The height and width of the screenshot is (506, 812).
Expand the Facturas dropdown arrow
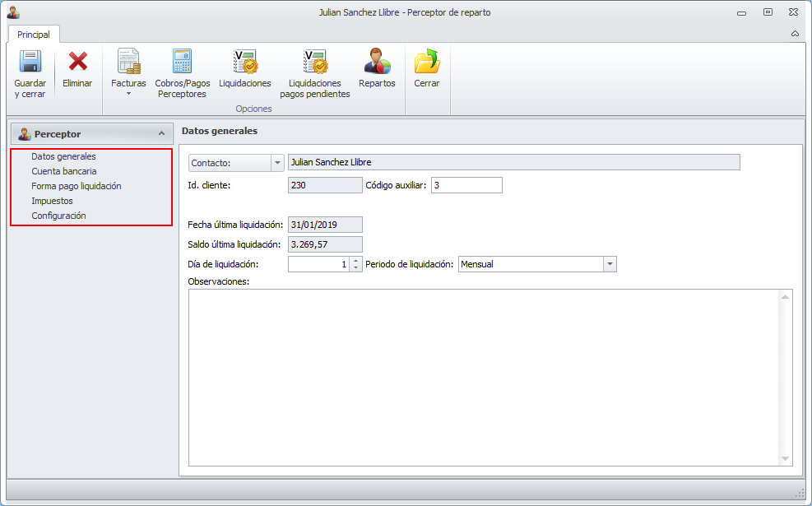point(128,94)
